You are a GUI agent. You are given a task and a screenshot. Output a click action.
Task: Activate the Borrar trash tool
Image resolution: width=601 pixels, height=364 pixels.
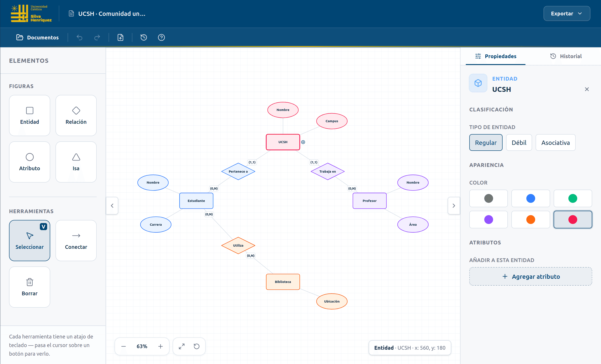(30, 287)
